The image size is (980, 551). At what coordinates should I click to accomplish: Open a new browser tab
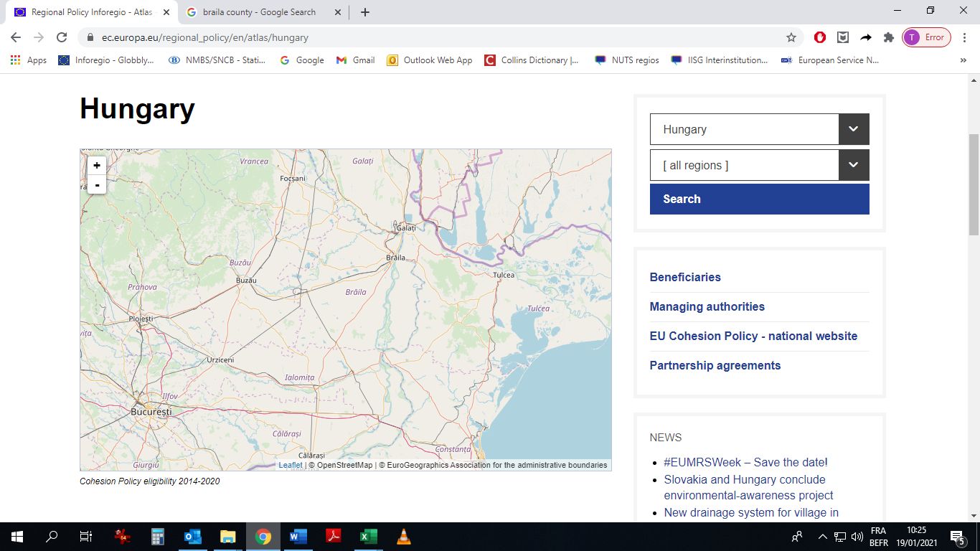tap(365, 12)
